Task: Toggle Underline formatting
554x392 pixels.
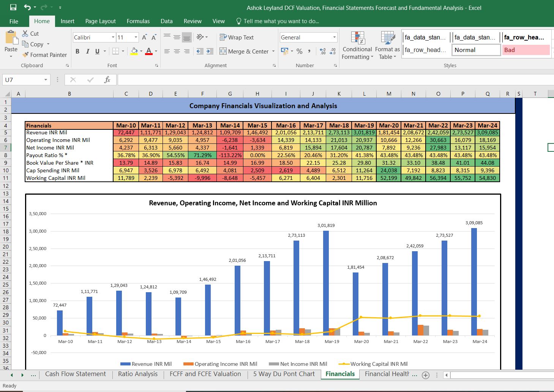Action: point(97,51)
